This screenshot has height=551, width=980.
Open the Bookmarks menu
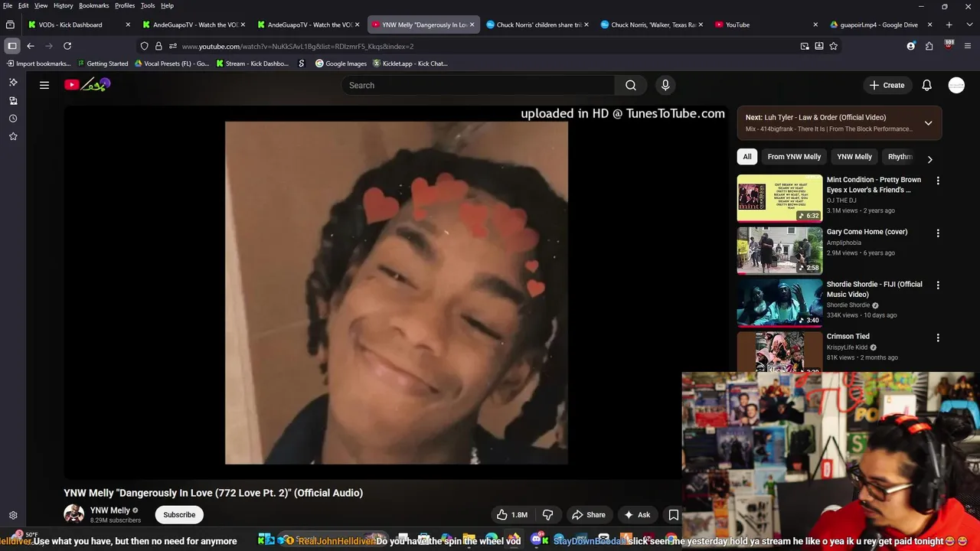pos(93,5)
